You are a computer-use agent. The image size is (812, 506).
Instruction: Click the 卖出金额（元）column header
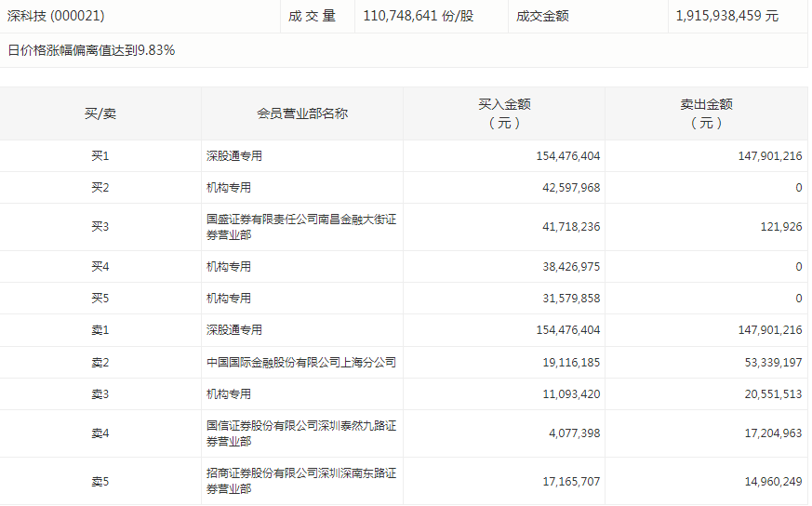pos(706,113)
